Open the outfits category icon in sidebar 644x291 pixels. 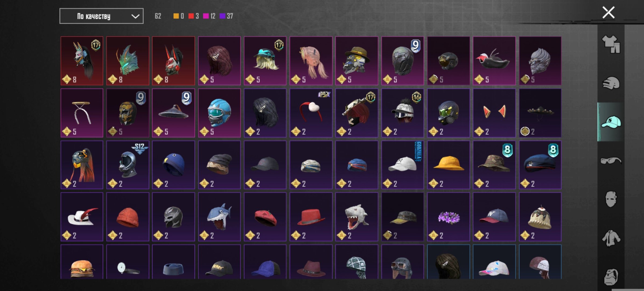pos(611,44)
